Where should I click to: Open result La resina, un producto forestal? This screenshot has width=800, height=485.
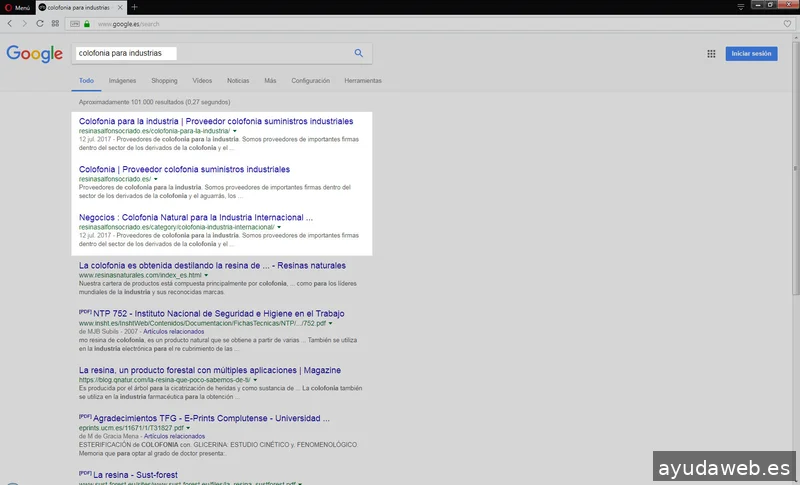pyautogui.click(x=210, y=370)
